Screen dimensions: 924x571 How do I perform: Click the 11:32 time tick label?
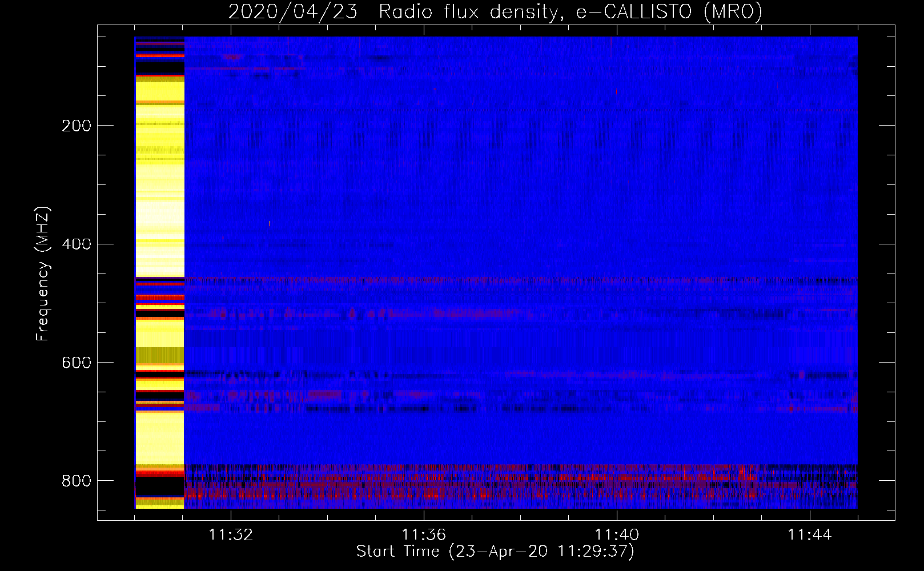(x=231, y=535)
